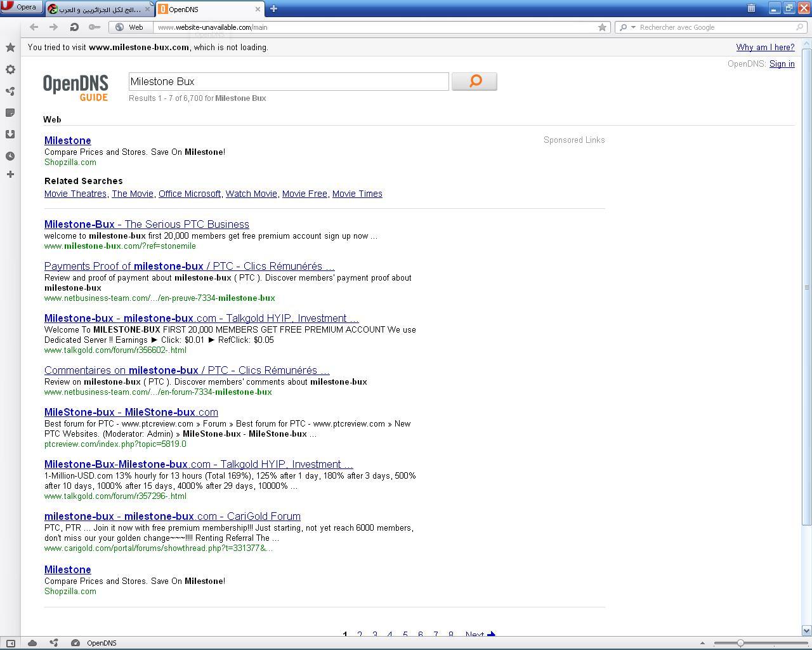
Task: Click the Sponsored Links label
Action: click(x=574, y=140)
